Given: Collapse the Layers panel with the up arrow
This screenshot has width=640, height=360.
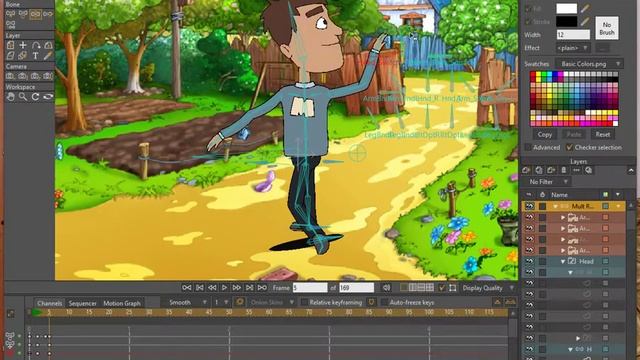Looking at the screenshot, I should tap(631, 170).
